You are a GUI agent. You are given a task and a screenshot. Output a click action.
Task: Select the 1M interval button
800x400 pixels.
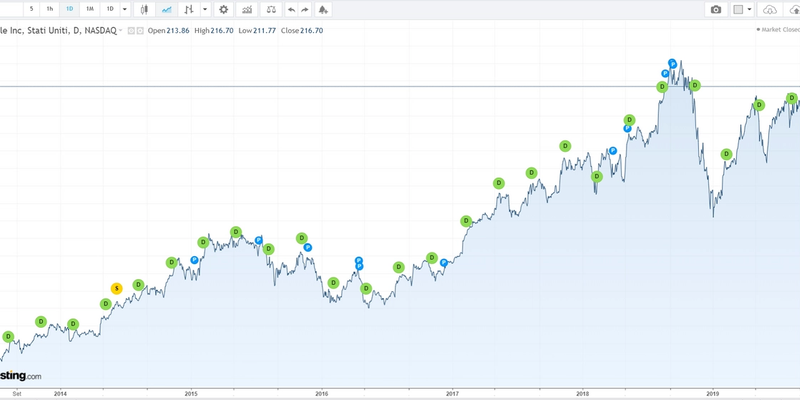[89, 9]
